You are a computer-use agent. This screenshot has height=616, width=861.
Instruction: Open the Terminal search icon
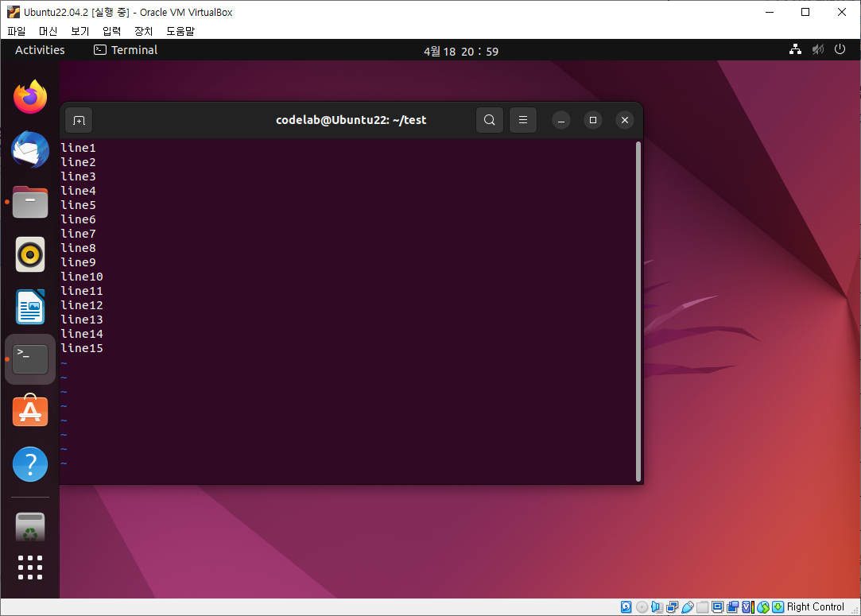(x=489, y=120)
